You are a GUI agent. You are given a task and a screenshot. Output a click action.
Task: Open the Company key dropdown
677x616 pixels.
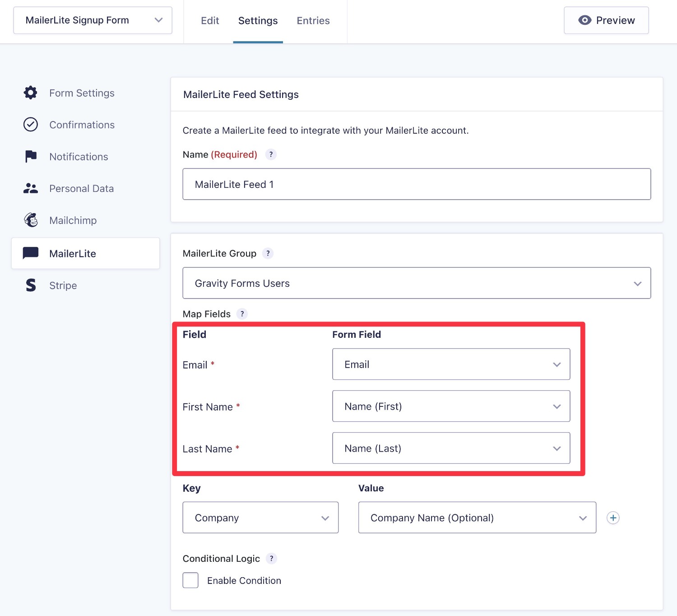pyautogui.click(x=260, y=518)
